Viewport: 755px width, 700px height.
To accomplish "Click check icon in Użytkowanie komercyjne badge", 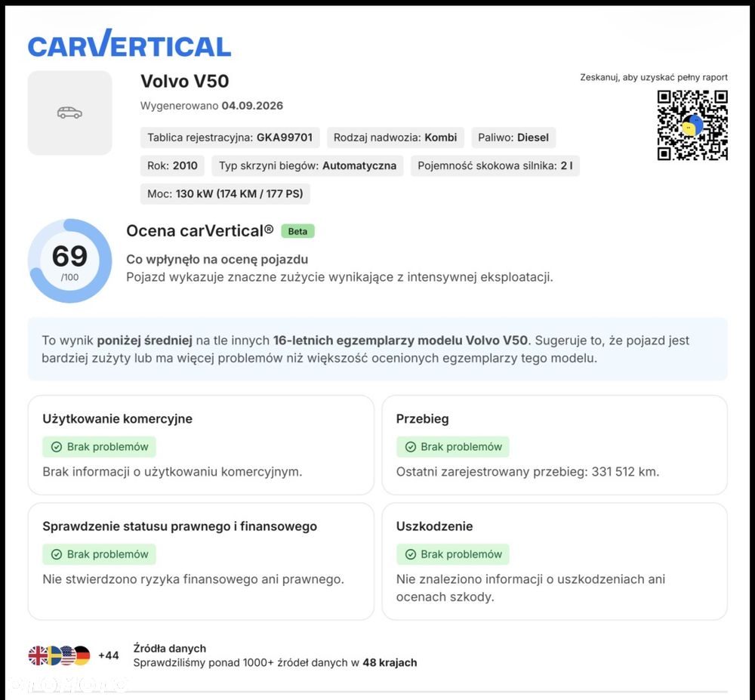I will click(57, 447).
